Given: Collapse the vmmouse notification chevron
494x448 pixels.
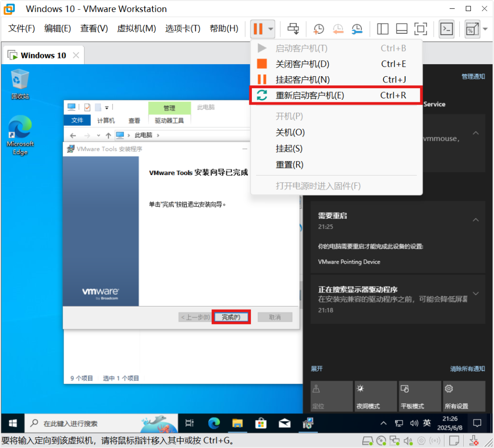Looking at the screenshot, I should tap(476, 133).
